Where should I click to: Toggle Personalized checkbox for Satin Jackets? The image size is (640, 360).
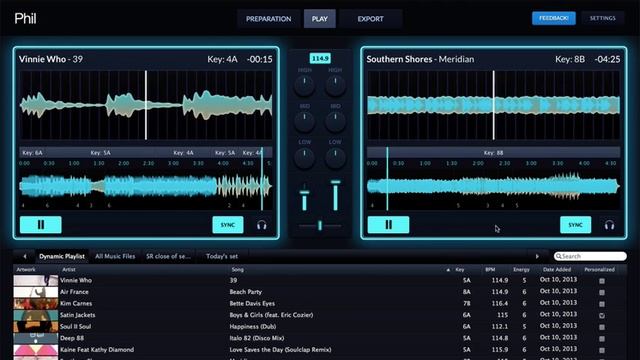tap(602, 316)
